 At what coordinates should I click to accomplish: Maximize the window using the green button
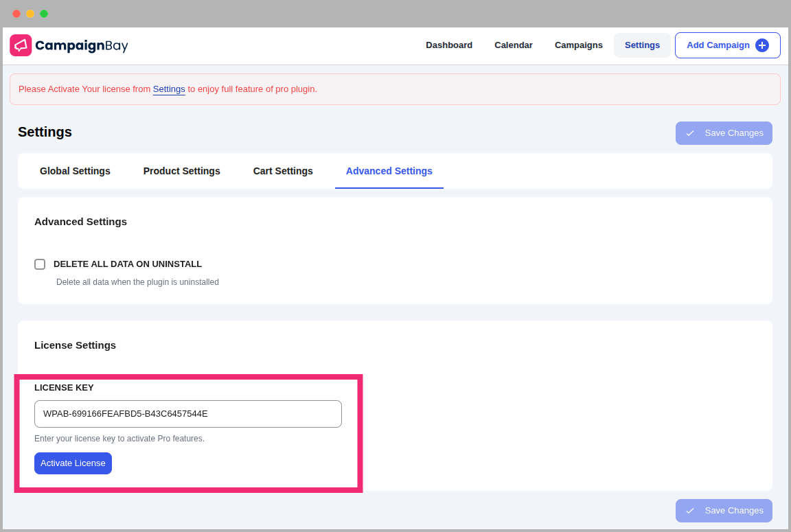[44, 14]
